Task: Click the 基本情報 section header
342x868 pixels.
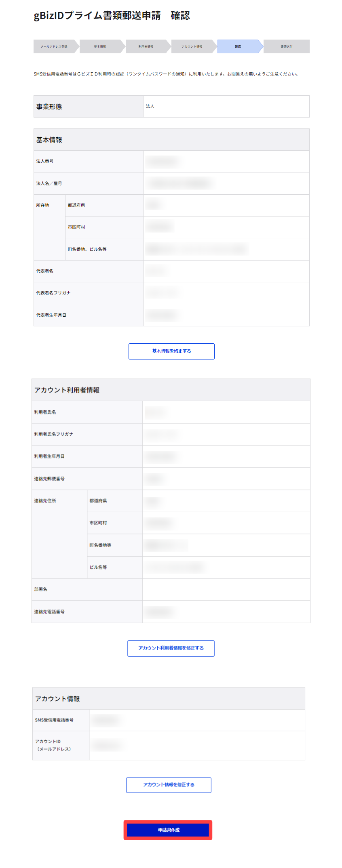Action: click(x=49, y=140)
